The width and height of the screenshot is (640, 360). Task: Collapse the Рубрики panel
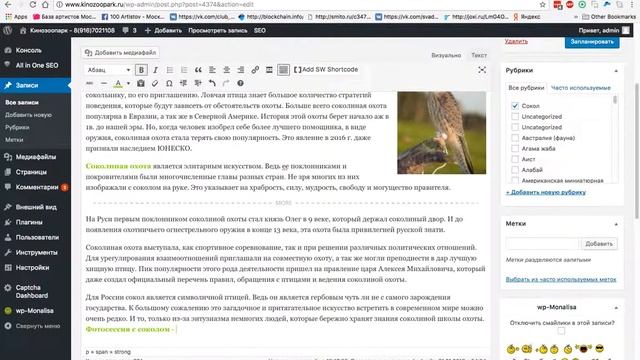(616, 71)
